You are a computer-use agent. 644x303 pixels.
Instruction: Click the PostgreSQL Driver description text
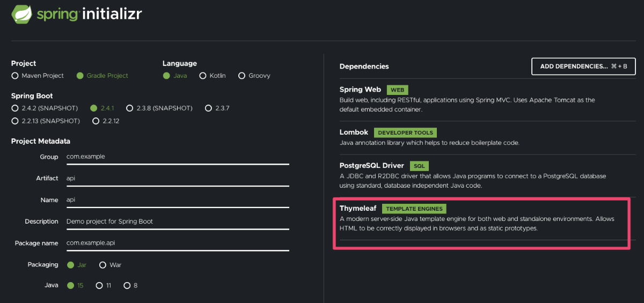(x=473, y=181)
